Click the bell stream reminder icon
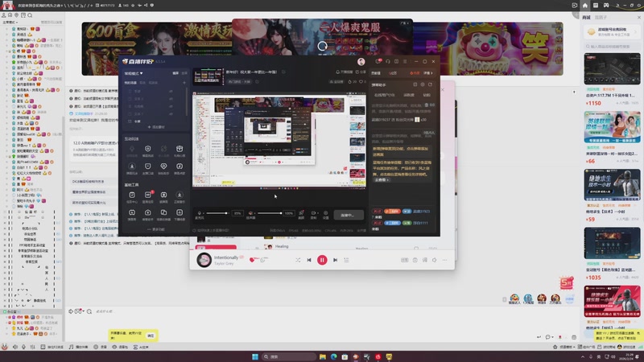 [337, 72]
